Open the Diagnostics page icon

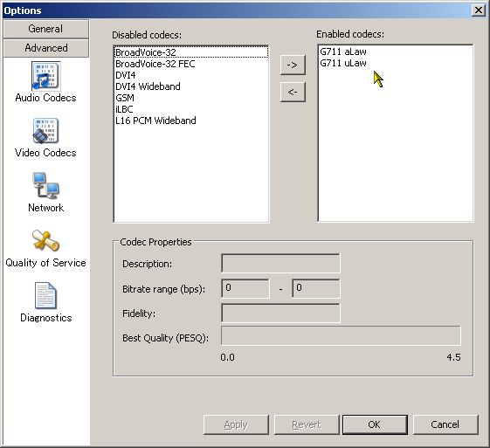click(45, 295)
